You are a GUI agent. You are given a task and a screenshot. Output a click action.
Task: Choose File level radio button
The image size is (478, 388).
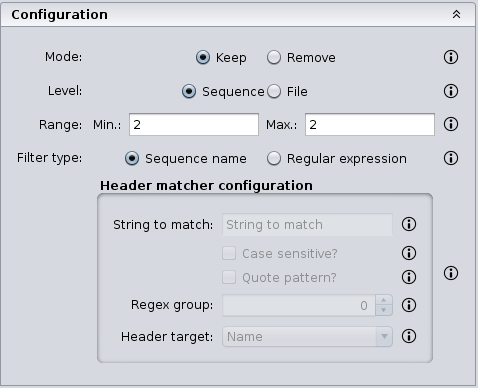274,91
